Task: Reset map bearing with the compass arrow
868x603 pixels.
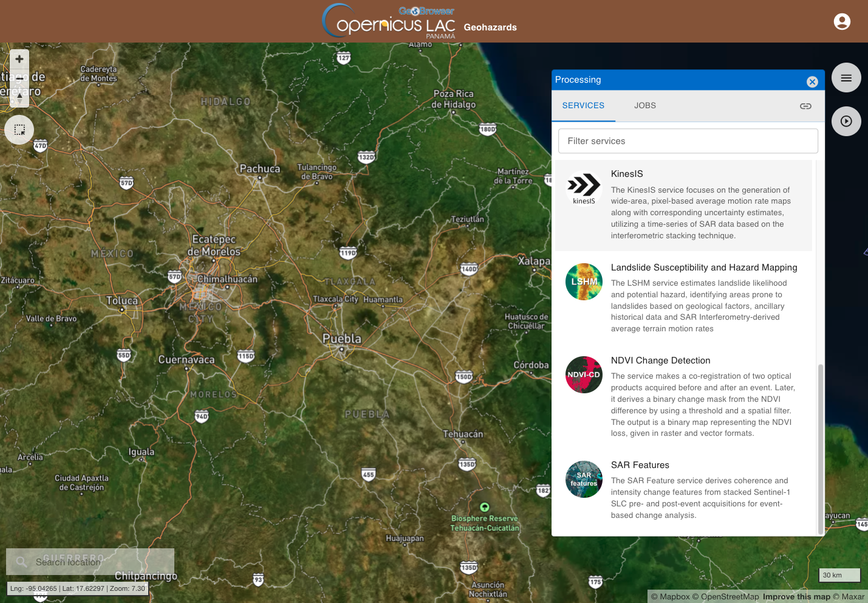Action: click(x=19, y=97)
